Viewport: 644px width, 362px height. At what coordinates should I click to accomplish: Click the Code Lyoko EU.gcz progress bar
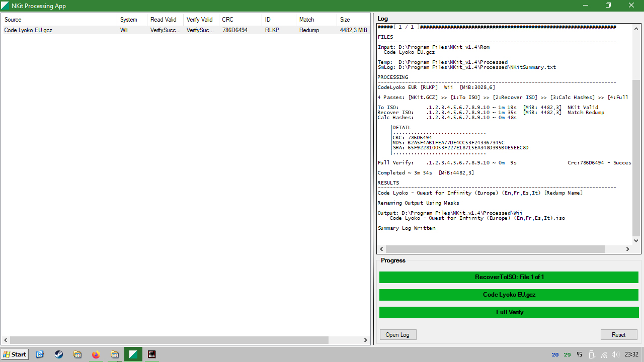tap(509, 295)
